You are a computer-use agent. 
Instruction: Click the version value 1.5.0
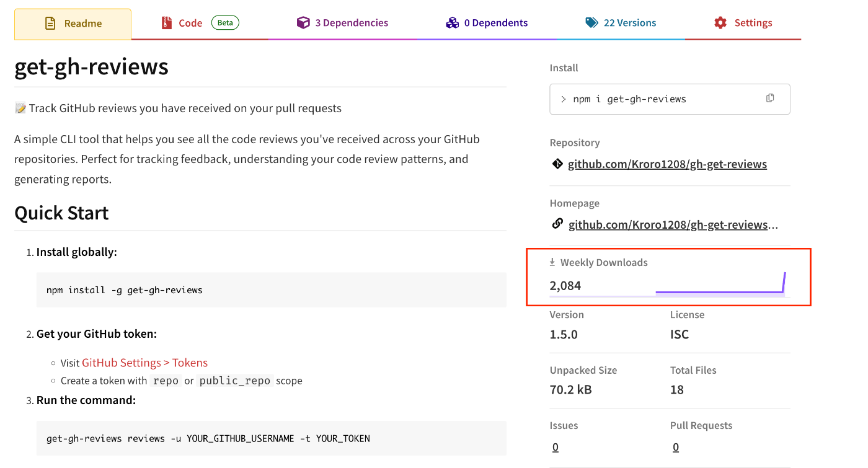point(564,335)
